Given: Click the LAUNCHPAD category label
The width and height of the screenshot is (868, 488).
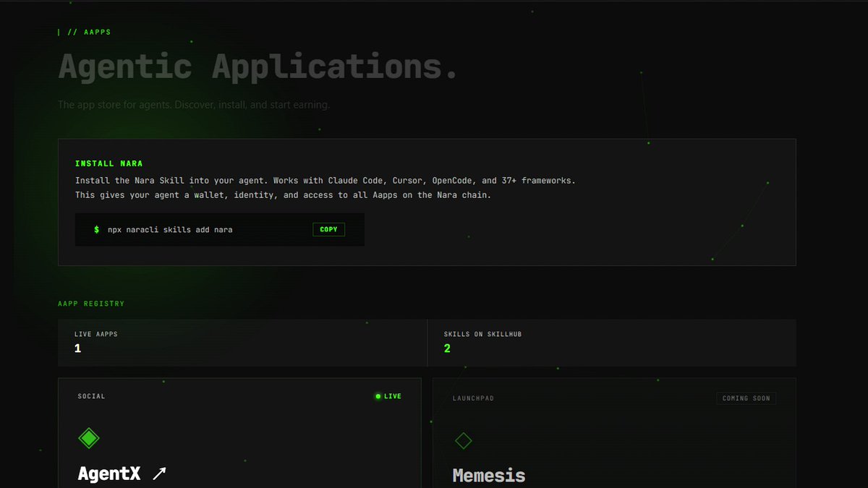Looking at the screenshot, I should [473, 398].
